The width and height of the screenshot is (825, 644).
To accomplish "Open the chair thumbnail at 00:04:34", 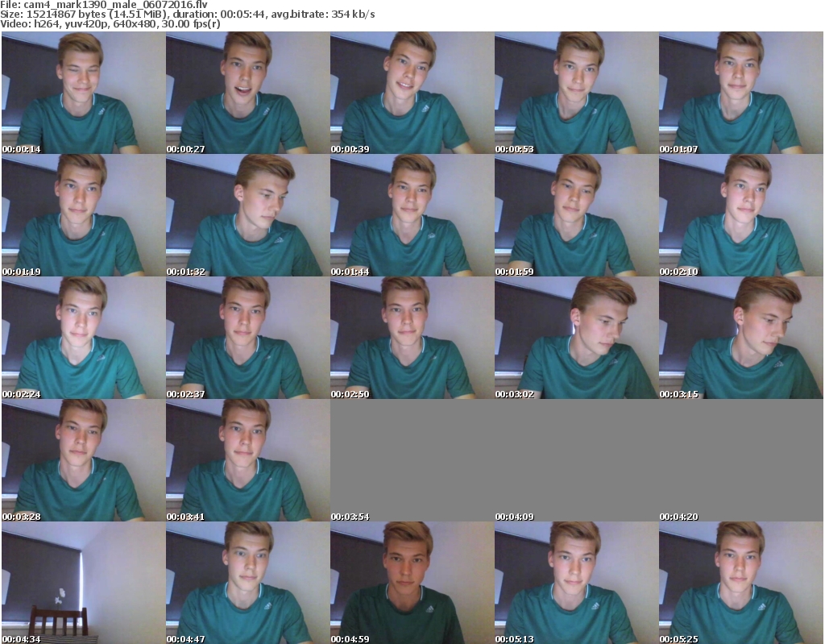I will tap(83, 583).
